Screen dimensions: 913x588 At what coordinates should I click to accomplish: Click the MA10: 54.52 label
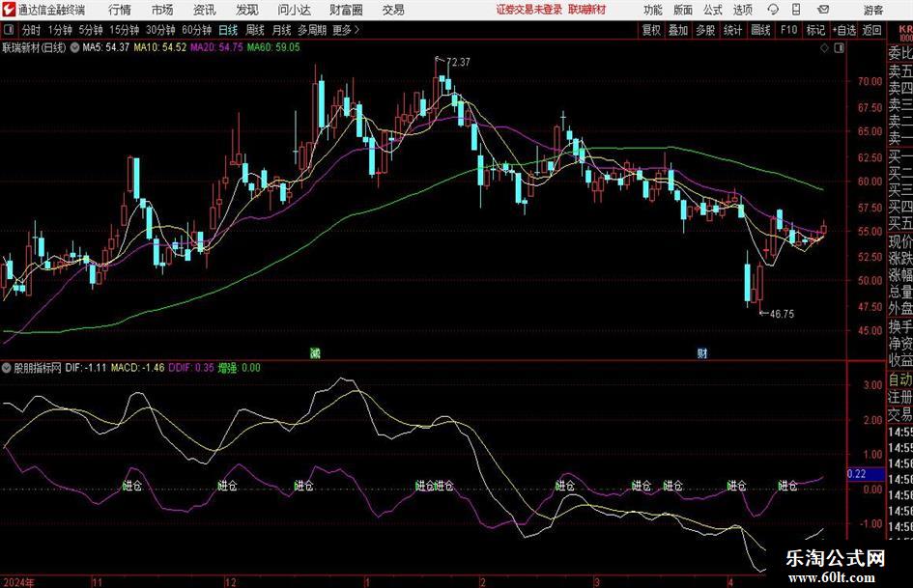click(x=160, y=47)
